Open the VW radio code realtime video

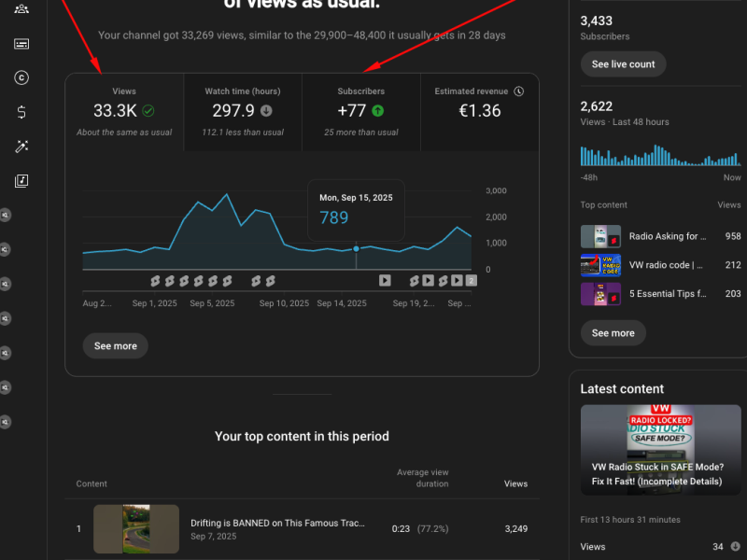[600, 265]
